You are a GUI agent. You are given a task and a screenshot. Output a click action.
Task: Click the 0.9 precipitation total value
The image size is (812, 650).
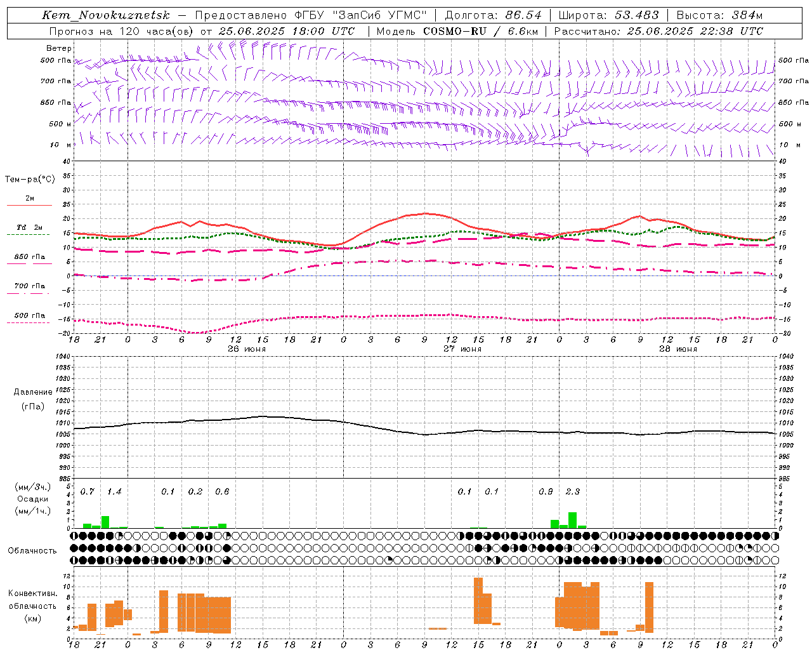546,491
